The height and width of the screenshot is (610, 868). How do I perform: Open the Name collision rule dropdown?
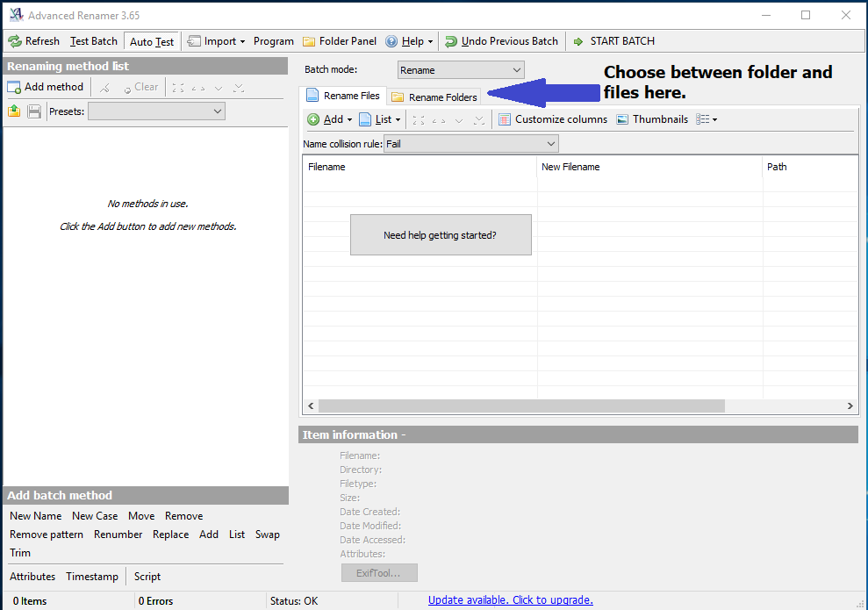tap(471, 144)
